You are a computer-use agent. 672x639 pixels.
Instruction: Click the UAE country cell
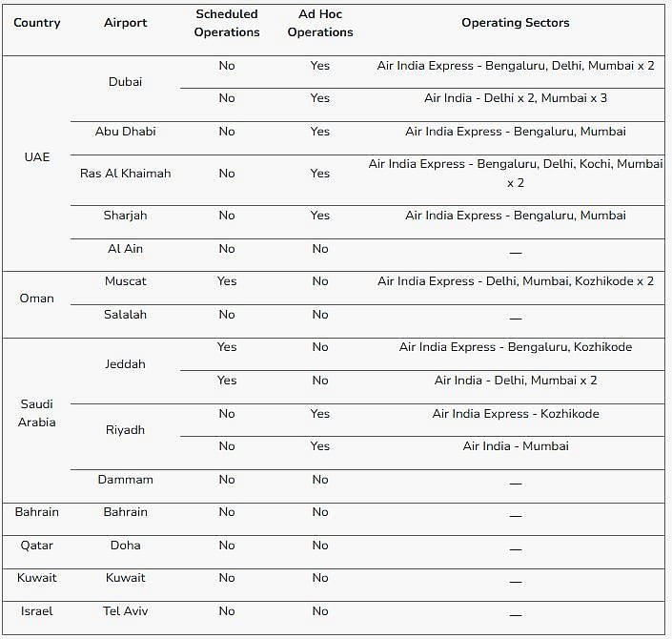(36, 156)
